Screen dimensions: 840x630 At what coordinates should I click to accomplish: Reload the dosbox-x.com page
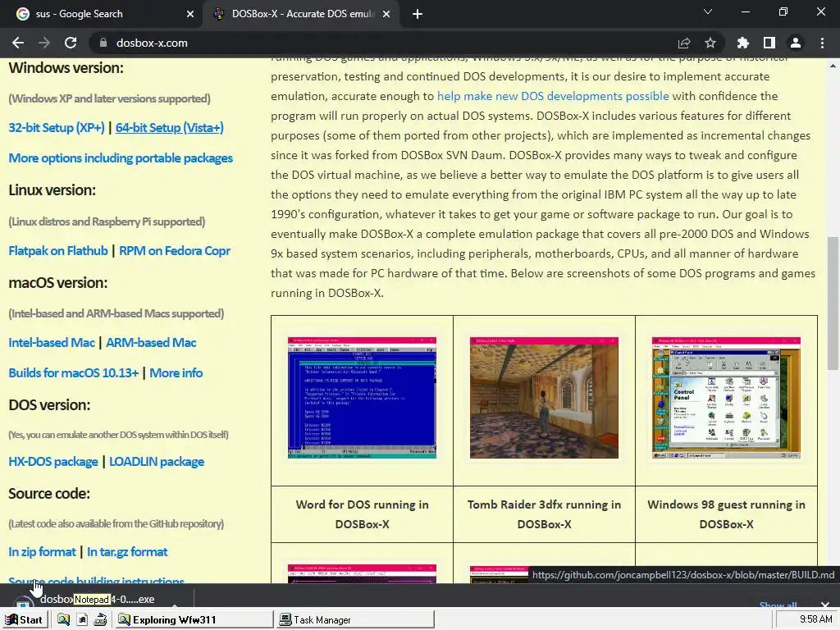tap(71, 43)
